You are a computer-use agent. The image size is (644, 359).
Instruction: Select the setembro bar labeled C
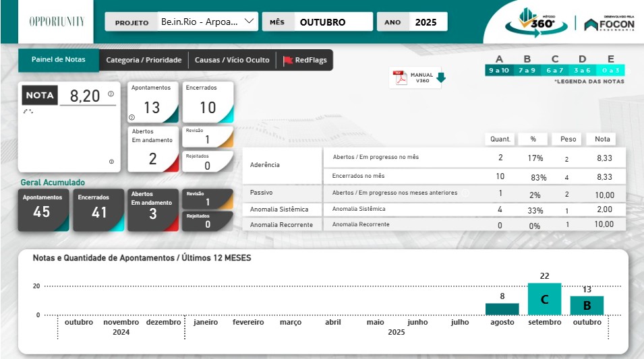[x=544, y=300]
